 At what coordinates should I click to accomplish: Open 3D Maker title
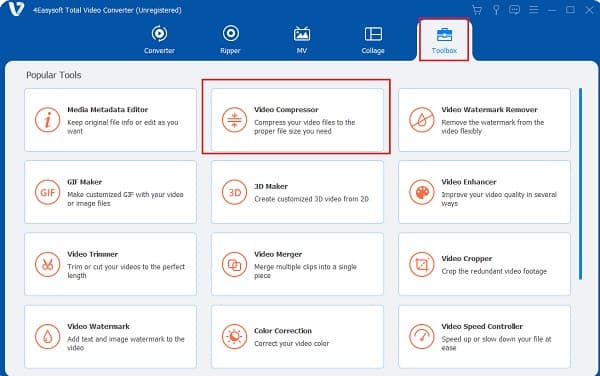pos(271,187)
